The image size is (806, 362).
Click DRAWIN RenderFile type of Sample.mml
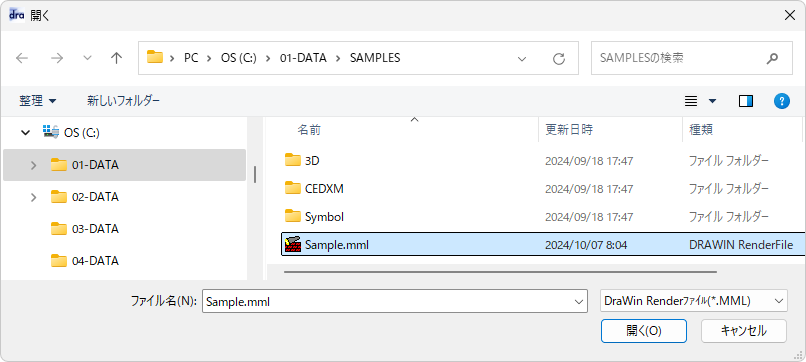741,245
